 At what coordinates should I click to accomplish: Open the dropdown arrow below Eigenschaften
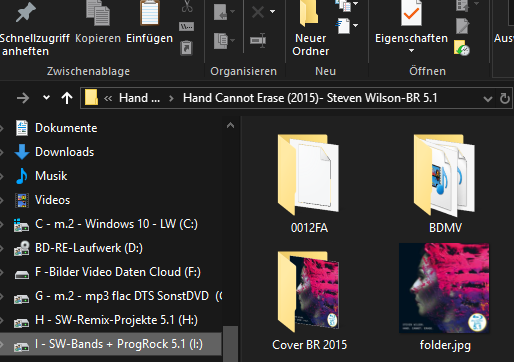[x=411, y=51]
